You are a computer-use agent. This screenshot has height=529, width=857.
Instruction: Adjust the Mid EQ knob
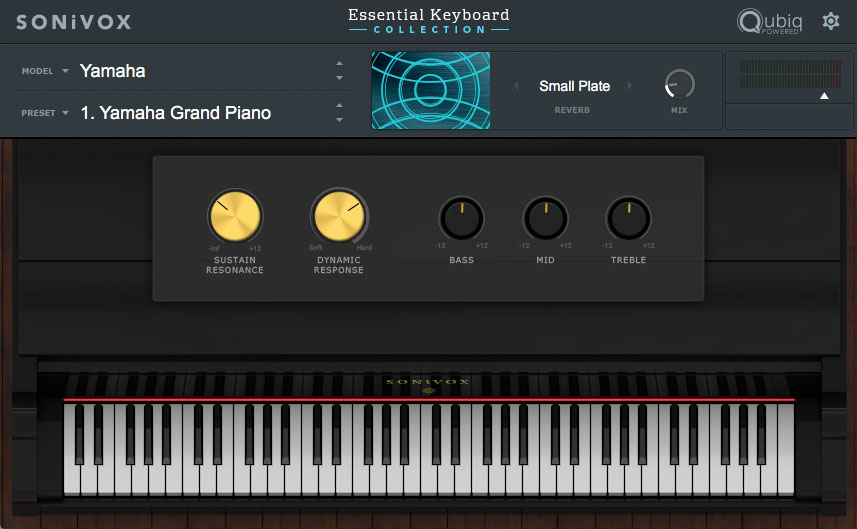[x=545, y=218]
